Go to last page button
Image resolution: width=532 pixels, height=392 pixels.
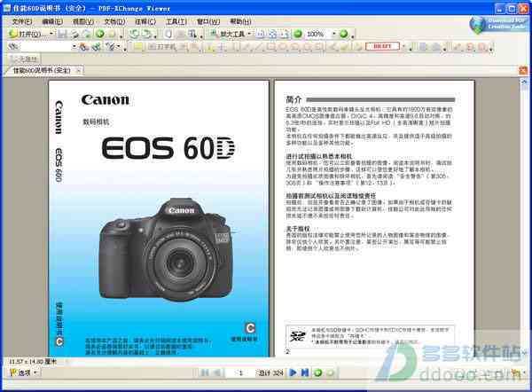(305, 372)
